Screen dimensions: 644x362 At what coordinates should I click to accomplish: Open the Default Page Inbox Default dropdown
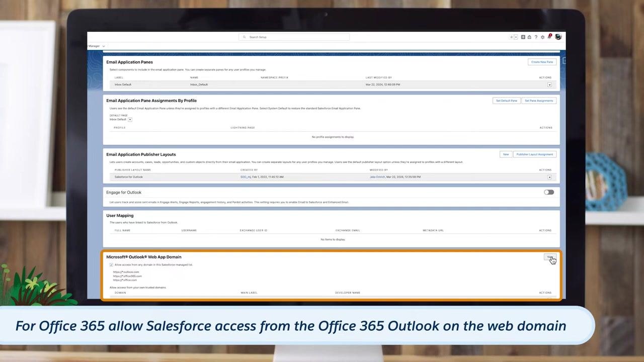click(130, 120)
